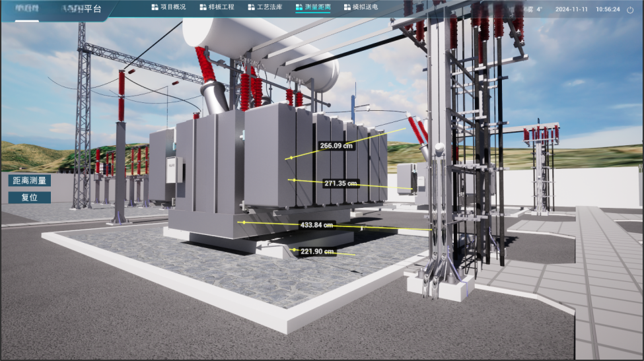Screen dimensions: 644x361
Task: Go to the 工艺法库 tab
Action: pyautogui.click(x=269, y=7)
